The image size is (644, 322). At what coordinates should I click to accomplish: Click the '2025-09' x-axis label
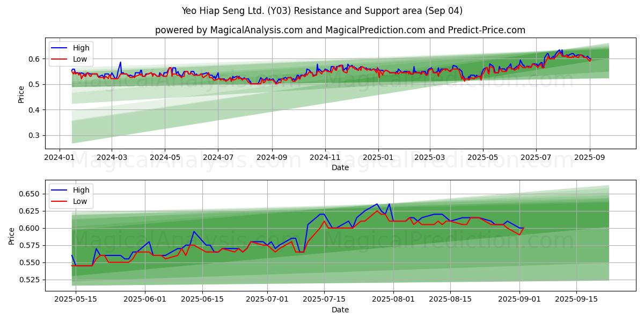(x=590, y=158)
